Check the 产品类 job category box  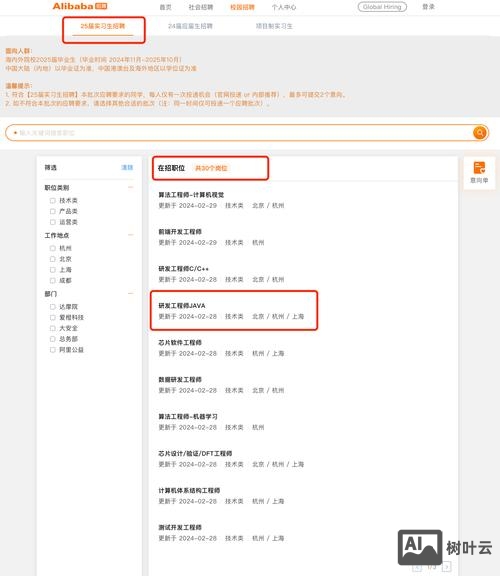coord(53,211)
